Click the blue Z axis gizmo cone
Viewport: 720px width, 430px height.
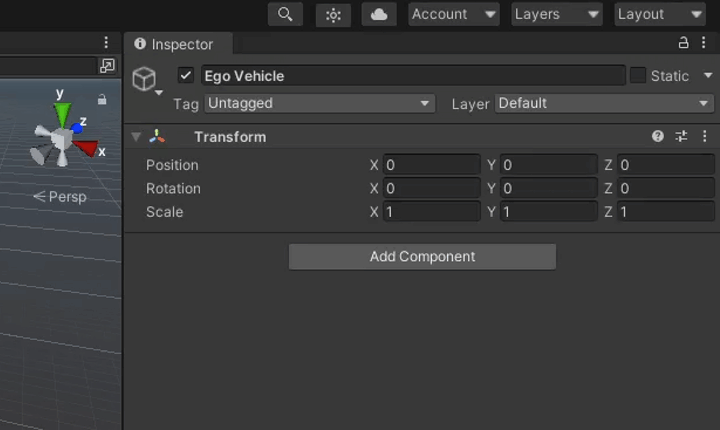pos(77,128)
